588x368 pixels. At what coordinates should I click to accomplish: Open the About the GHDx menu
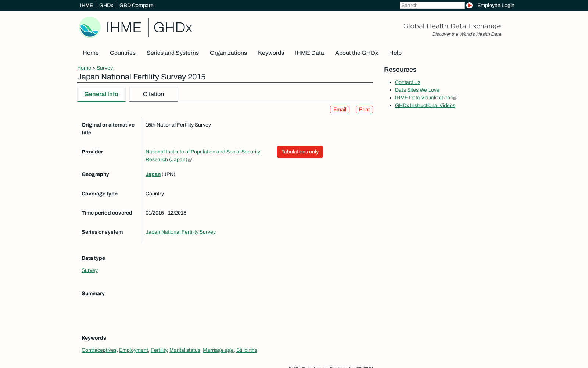356,53
